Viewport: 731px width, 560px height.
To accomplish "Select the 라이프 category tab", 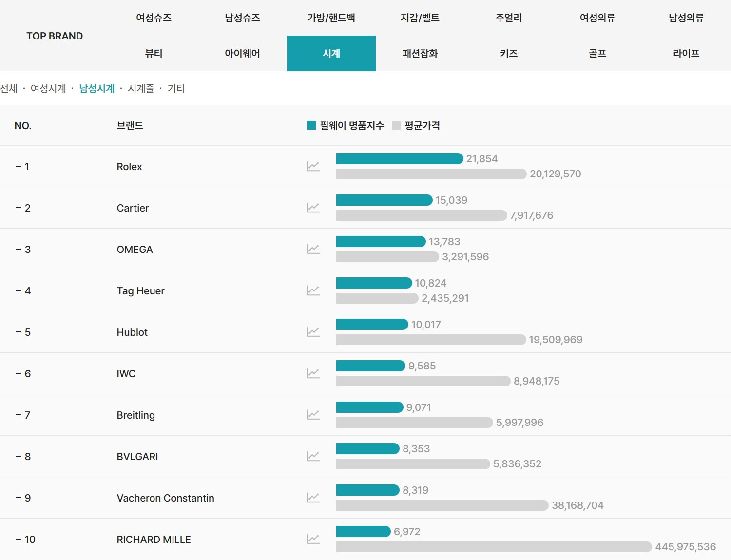I will pyautogui.click(x=686, y=54).
